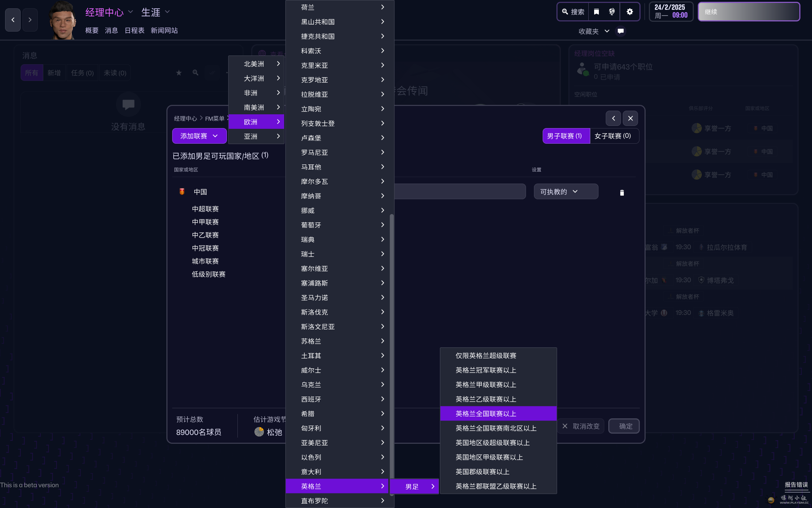Image resolution: width=812 pixels, height=508 pixels.
Task: Open the bookmark icon in top bar
Action: coord(596,12)
